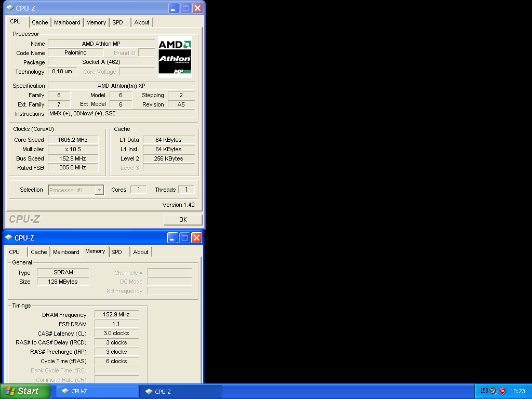Image resolution: width=532 pixels, height=399 pixels.
Task: Click the FSB:DRAM ratio 1:1
Action: (x=116, y=324)
